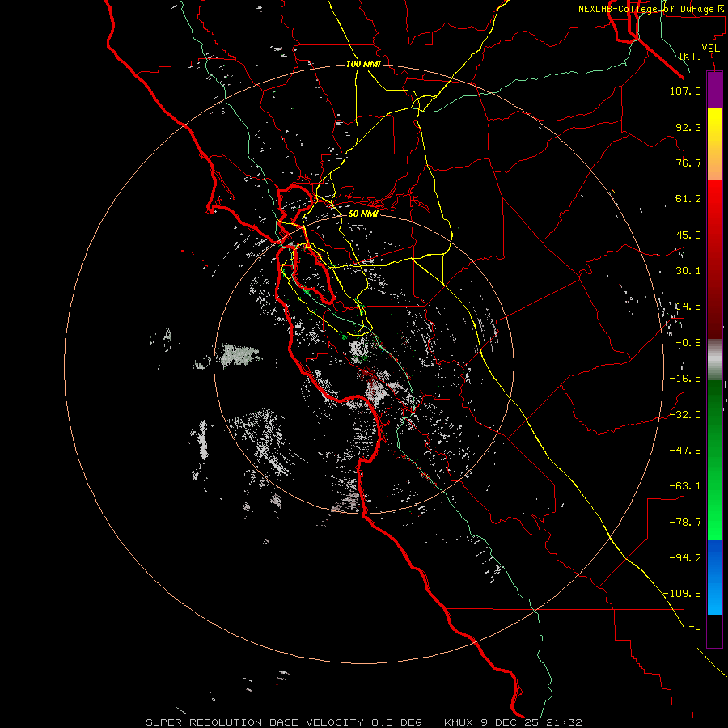
Task: Pick the purple segment of velocity color bar
Action: [714, 90]
